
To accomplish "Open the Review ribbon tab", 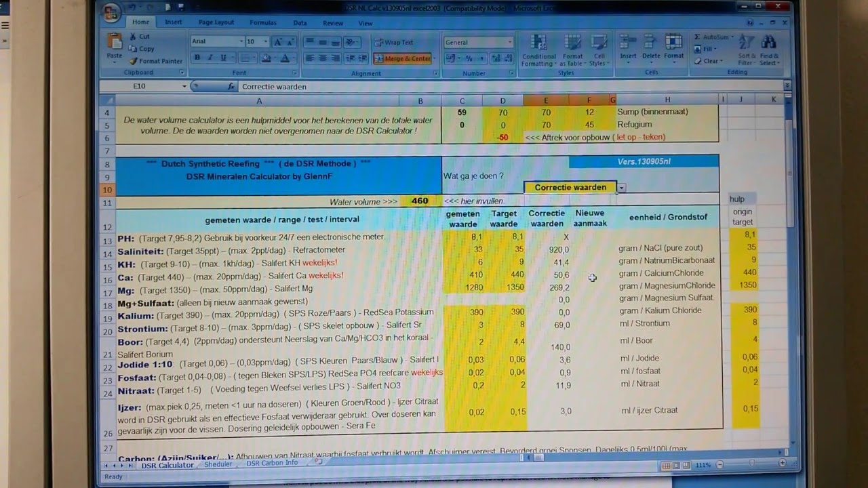I will point(332,23).
